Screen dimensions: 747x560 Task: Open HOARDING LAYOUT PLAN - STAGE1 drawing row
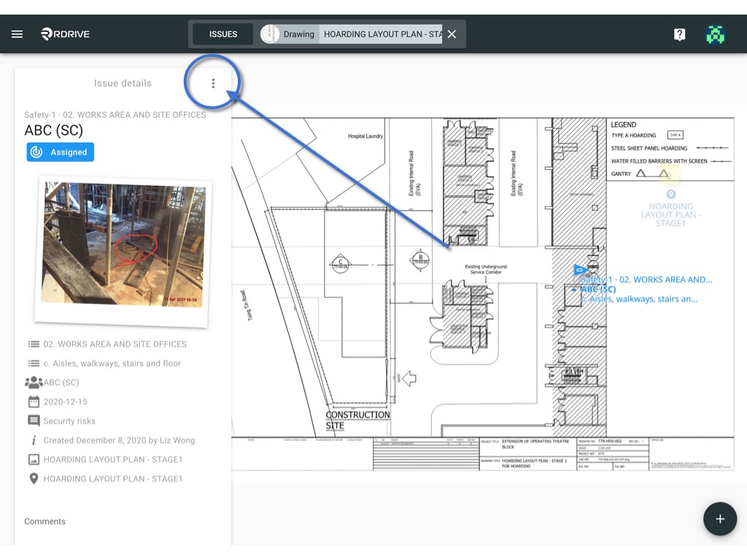tap(113, 459)
